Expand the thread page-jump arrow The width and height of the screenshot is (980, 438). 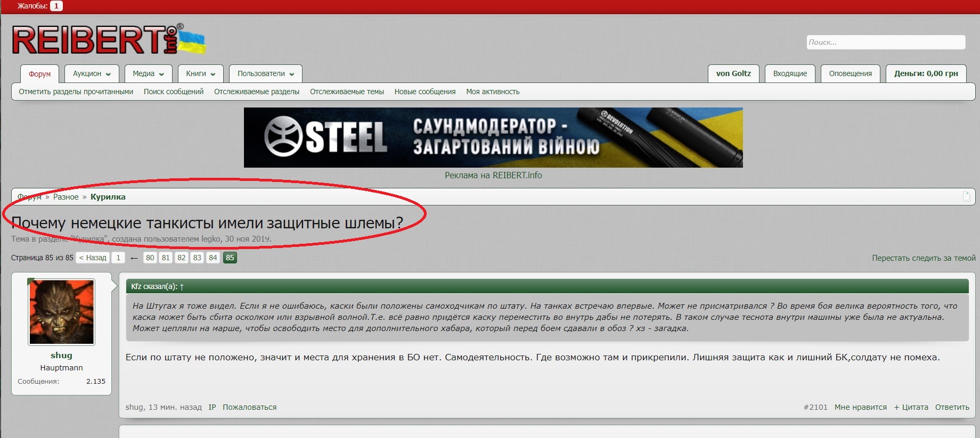pos(134,258)
